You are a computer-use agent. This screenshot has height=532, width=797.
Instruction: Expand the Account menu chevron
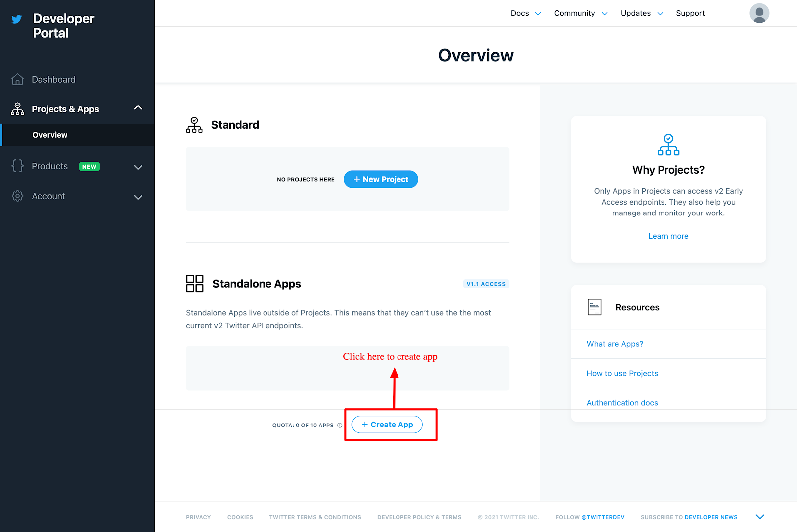tap(138, 197)
